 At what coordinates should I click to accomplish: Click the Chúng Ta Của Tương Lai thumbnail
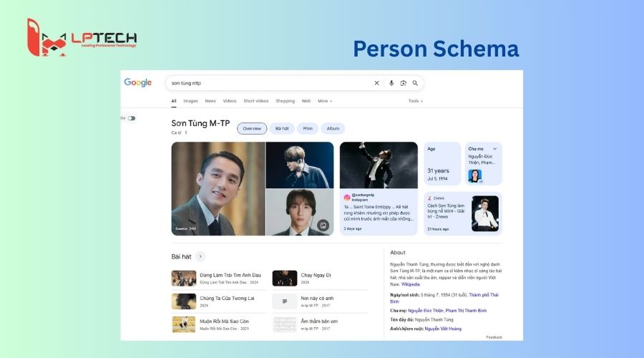pos(184,301)
